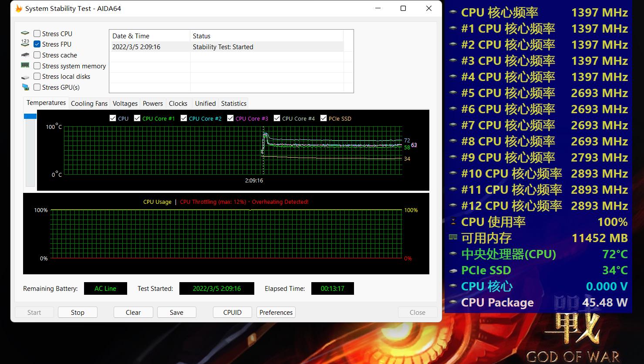Uncheck the Stress FPU checkbox
Viewport: 644px width, 364px height.
(x=37, y=44)
